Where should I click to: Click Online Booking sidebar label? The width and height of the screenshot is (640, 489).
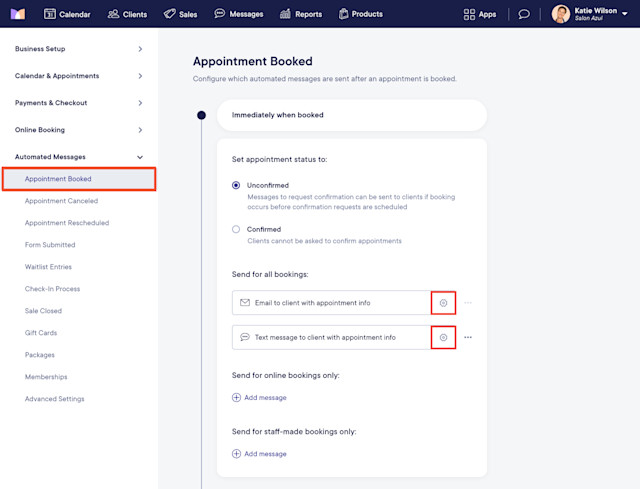point(40,130)
